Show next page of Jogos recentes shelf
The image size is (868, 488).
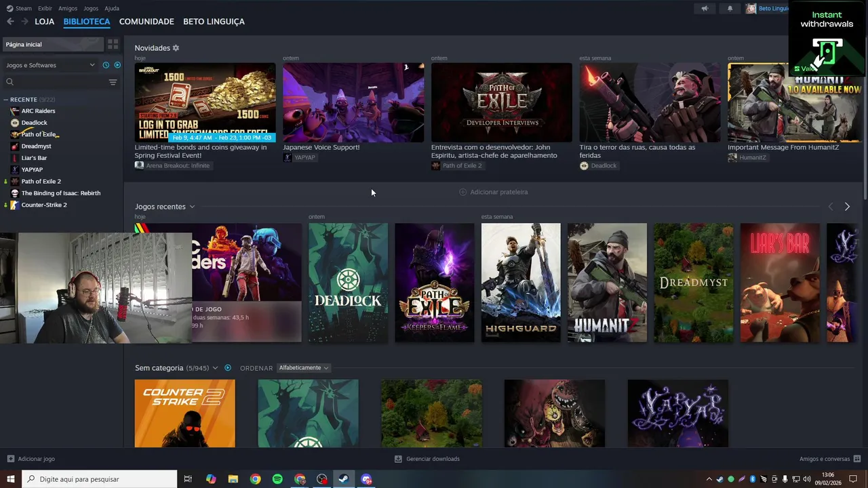[847, 207]
